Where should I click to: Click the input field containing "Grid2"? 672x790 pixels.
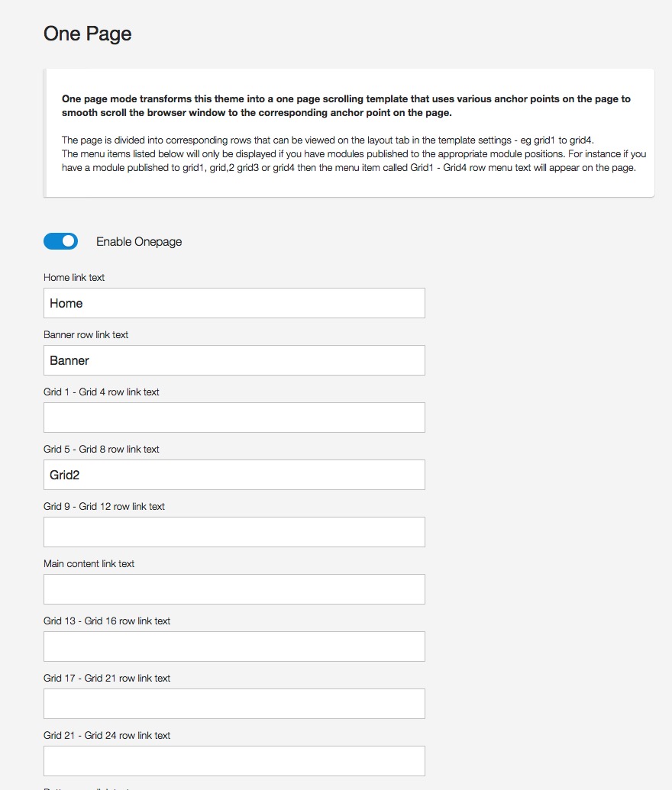pyautogui.click(x=234, y=475)
